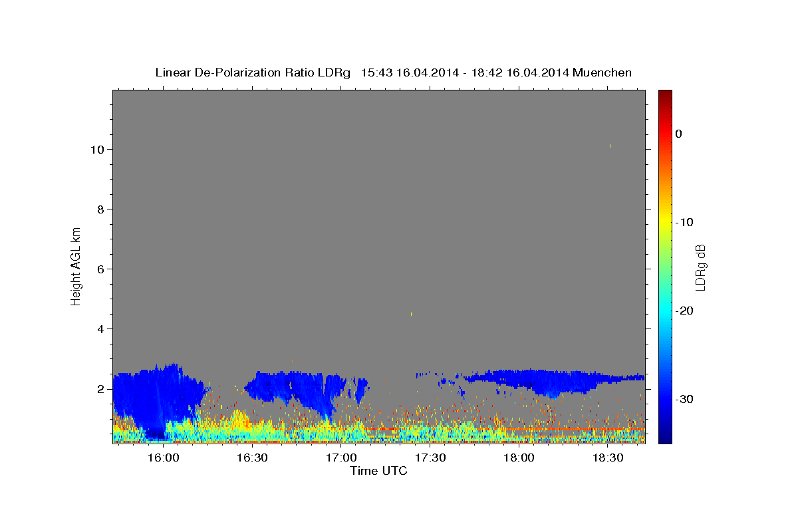The height and width of the screenshot is (532, 798).
Task: Click the 16:30 time tick label
Action: point(252,458)
